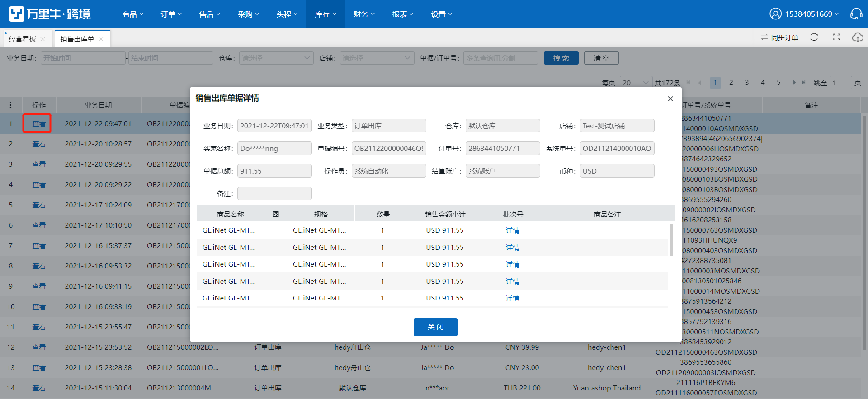The height and width of the screenshot is (399, 868).
Task: Click the 批次号 column header
Action: (513, 215)
